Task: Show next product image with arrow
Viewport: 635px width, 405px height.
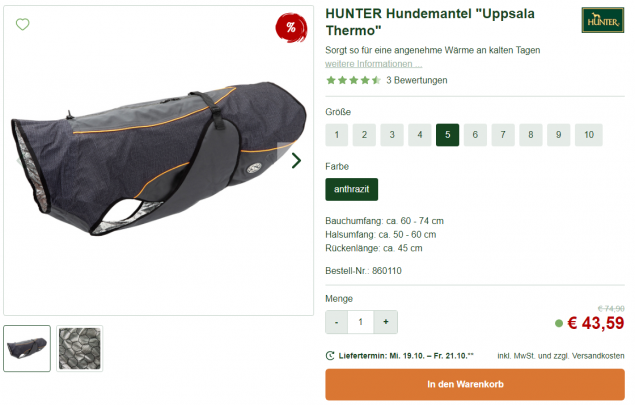Action: coord(296,160)
